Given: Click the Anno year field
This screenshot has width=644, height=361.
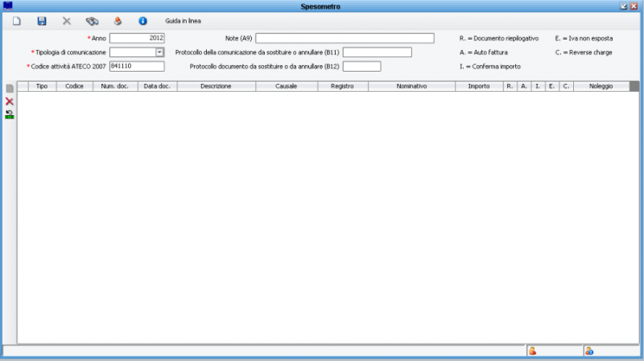Looking at the screenshot, I should tap(137, 38).
